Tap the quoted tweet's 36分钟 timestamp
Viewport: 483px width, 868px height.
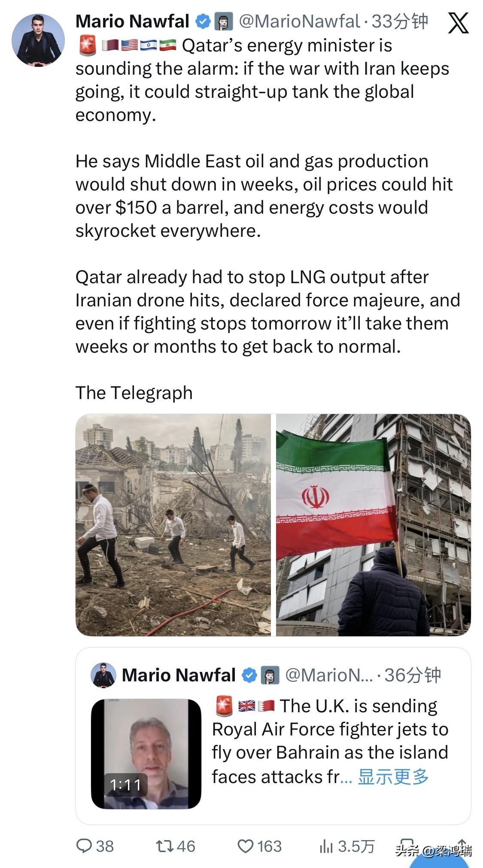point(412,675)
